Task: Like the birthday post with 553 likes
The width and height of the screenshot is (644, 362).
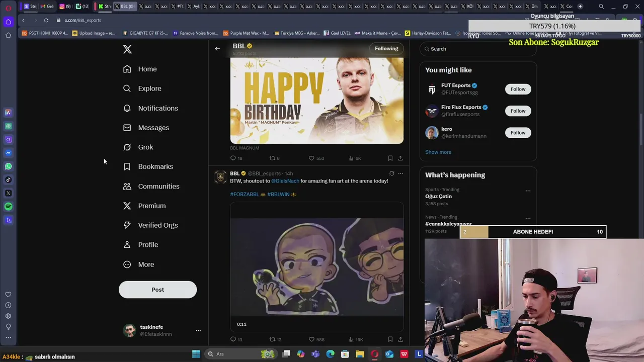Action: pos(316,158)
